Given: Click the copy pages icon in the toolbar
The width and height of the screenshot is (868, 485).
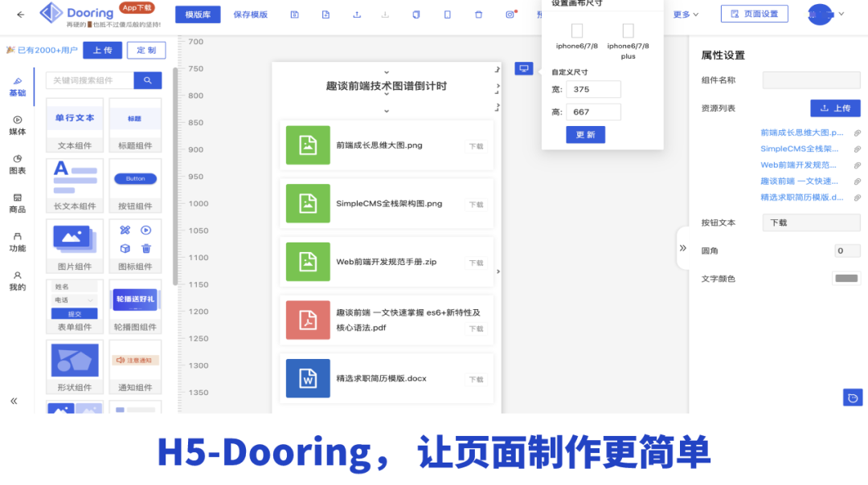Looking at the screenshot, I should pos(416,14).
